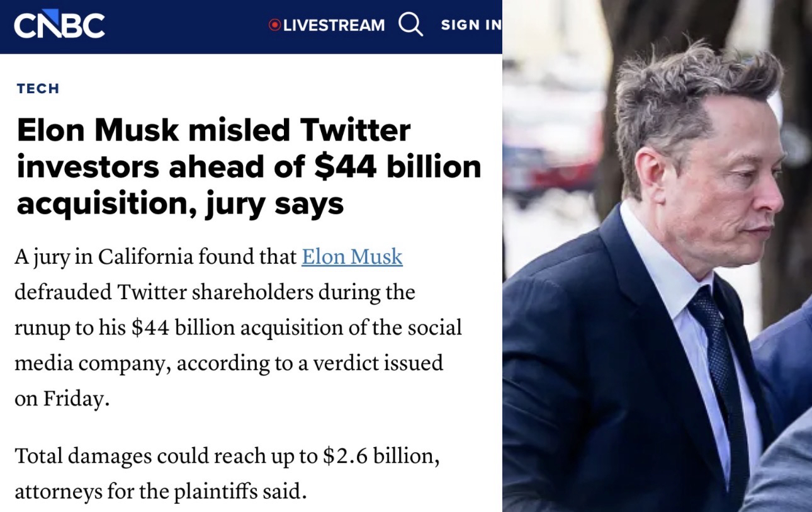Open the search magnifier icon
Screen dimensions: 812x512
pyautogui.click(x=410, y=25)
